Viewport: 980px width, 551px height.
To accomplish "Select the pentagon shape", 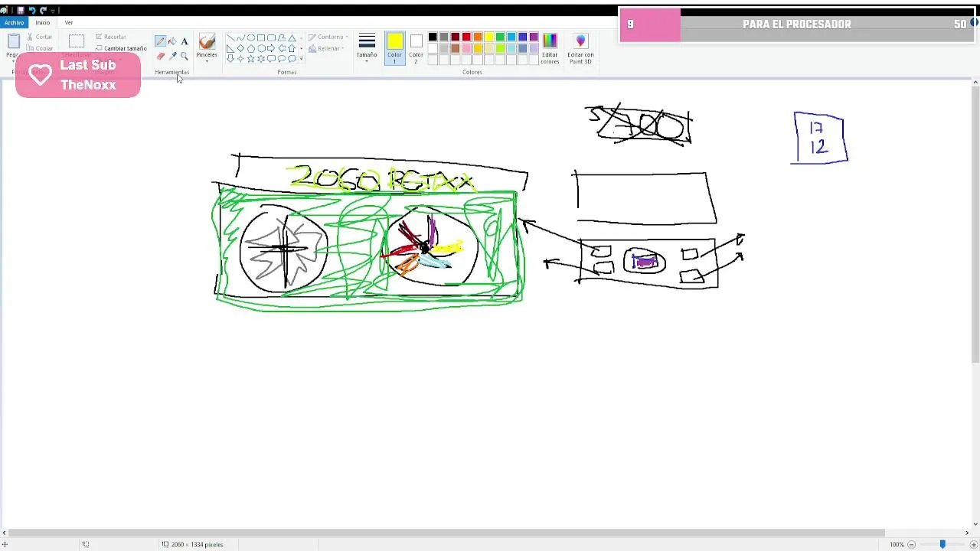I will point(250,48).
